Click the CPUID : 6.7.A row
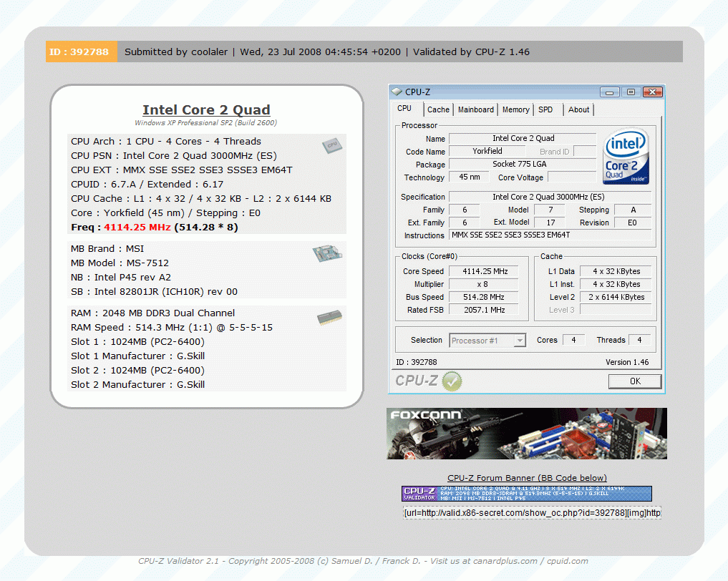Viewport: 728px width, 581px height. coord(147,184)
